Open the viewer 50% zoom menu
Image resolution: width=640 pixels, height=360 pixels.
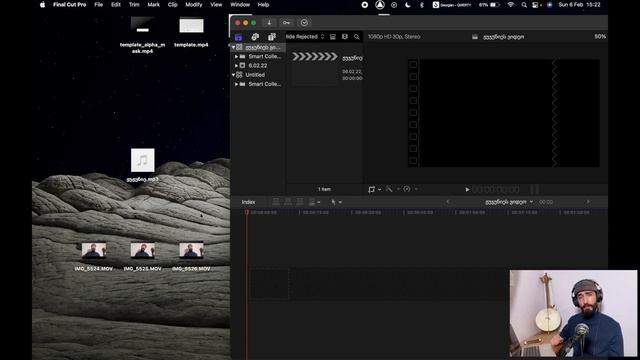pos(600,36)
